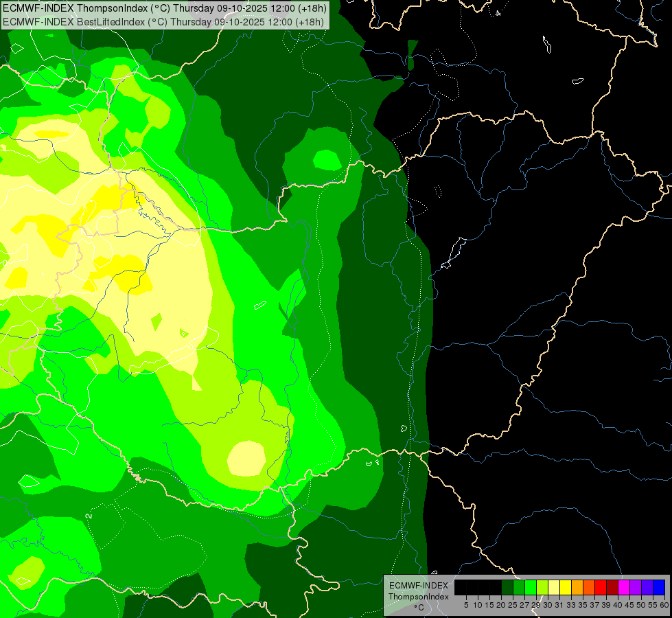The image size is (672, 618).
Task: Click the legend scale value 40
Action: [618, 605]
